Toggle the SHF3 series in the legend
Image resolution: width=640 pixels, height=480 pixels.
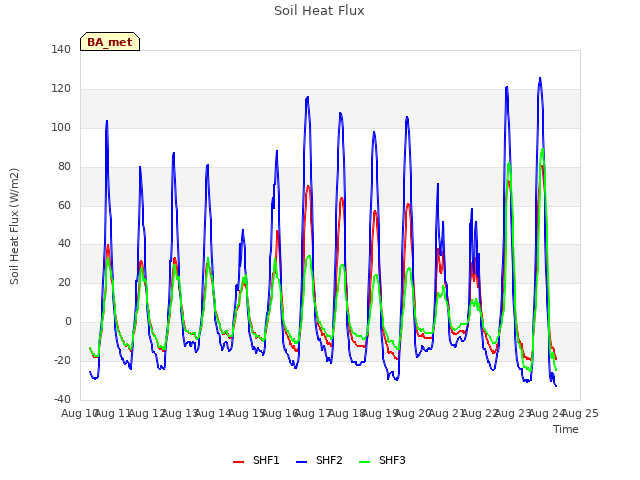point(382,460)
